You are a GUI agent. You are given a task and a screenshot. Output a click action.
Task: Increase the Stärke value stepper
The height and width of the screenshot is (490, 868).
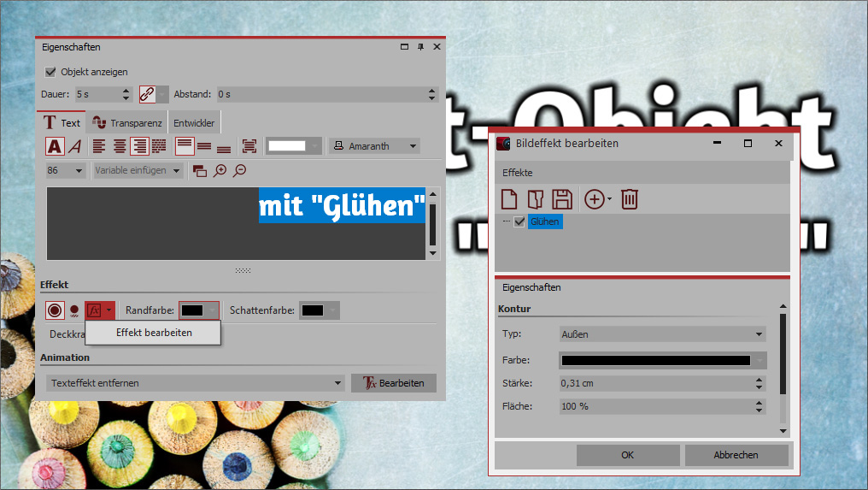click(x=759, y=380)
